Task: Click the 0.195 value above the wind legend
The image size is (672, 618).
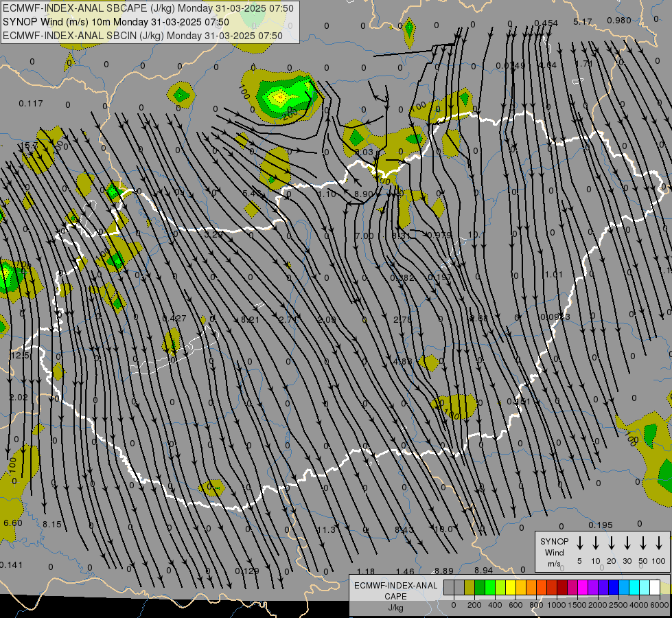Action: (x=601, y=525)
